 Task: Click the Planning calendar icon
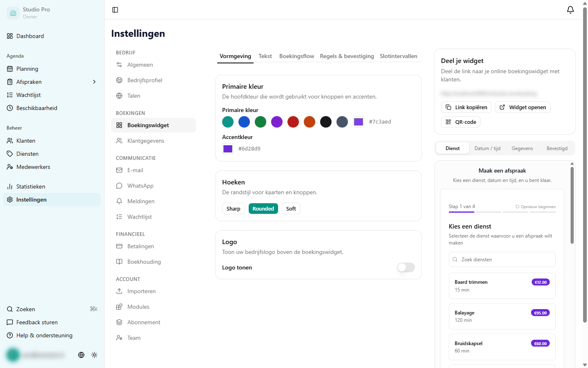coord(10,69)
